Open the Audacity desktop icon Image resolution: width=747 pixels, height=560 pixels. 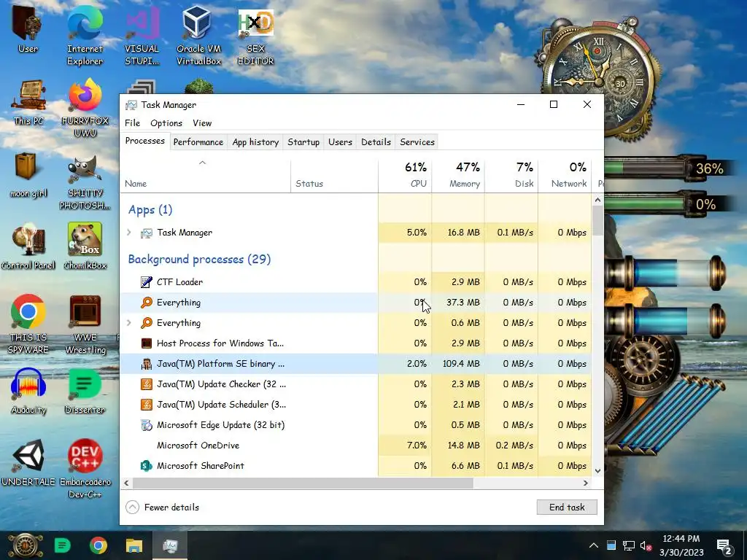coord(28,392)
